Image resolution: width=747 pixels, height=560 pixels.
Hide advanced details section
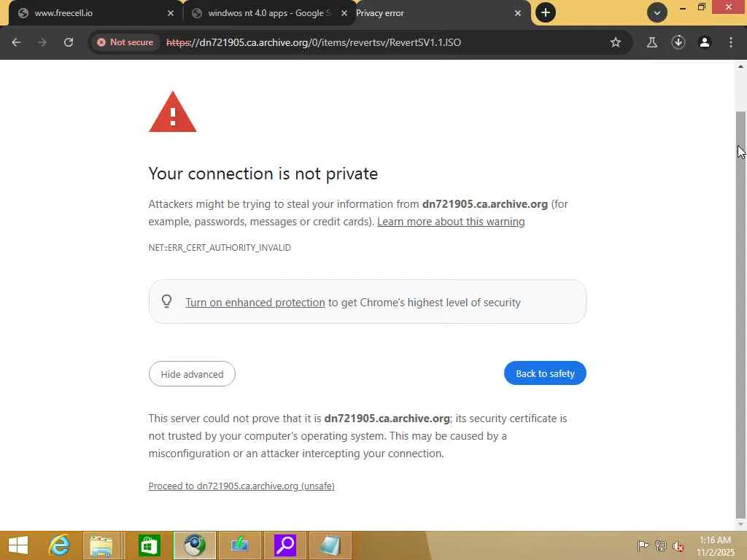(x=192, y=374)
